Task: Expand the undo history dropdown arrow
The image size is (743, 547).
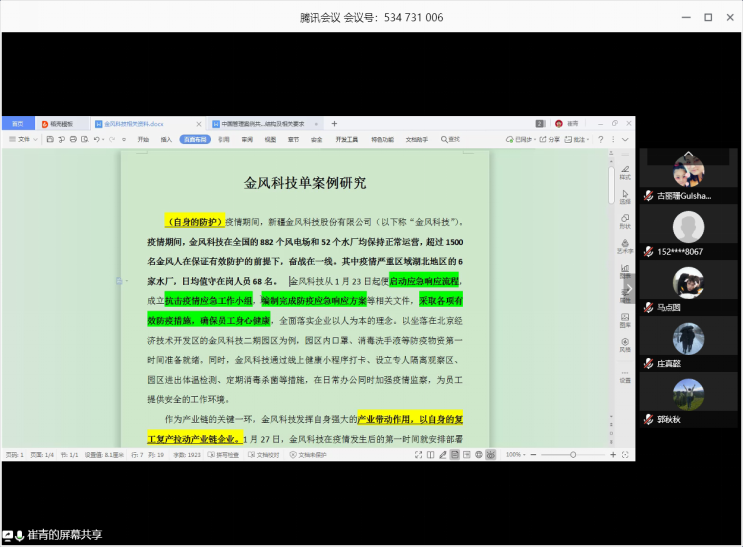Action: [x=103, y=139]
